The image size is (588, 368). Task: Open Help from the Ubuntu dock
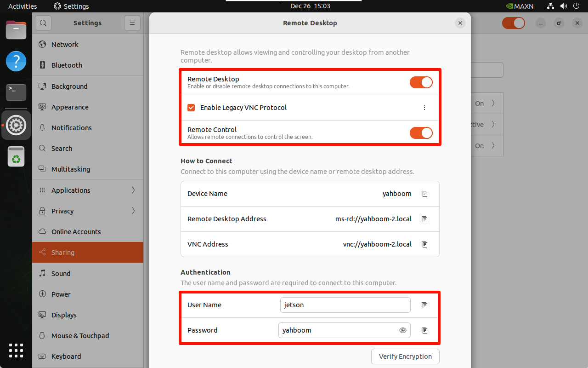coord(16,61)
